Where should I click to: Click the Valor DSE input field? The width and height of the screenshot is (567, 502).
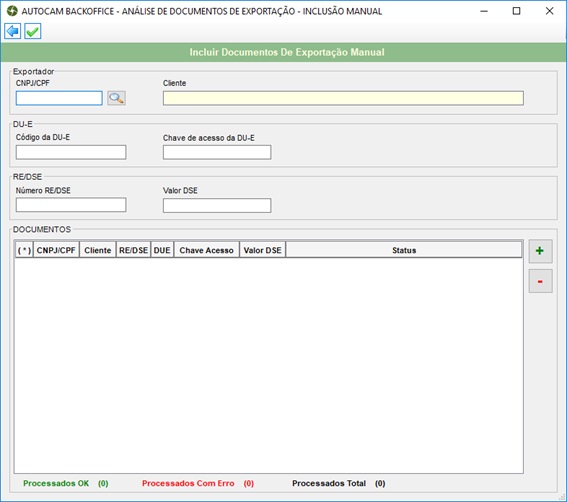tap(217, 205)
